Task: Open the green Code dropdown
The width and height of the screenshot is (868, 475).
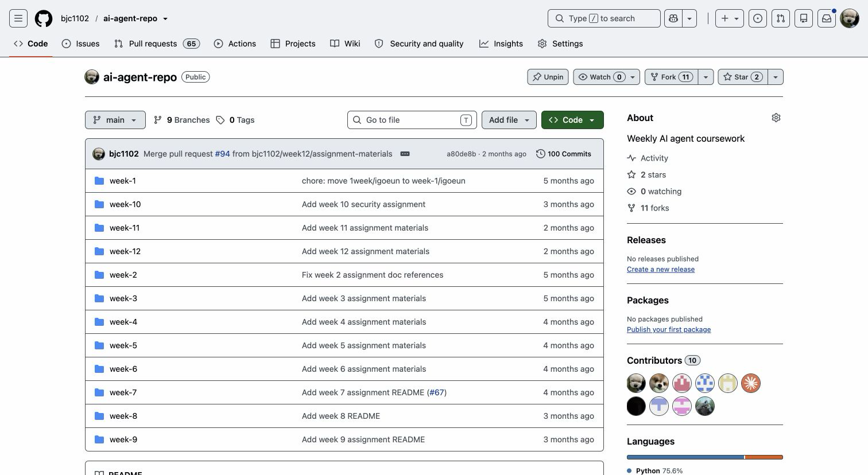Action: tap(572, 120)
